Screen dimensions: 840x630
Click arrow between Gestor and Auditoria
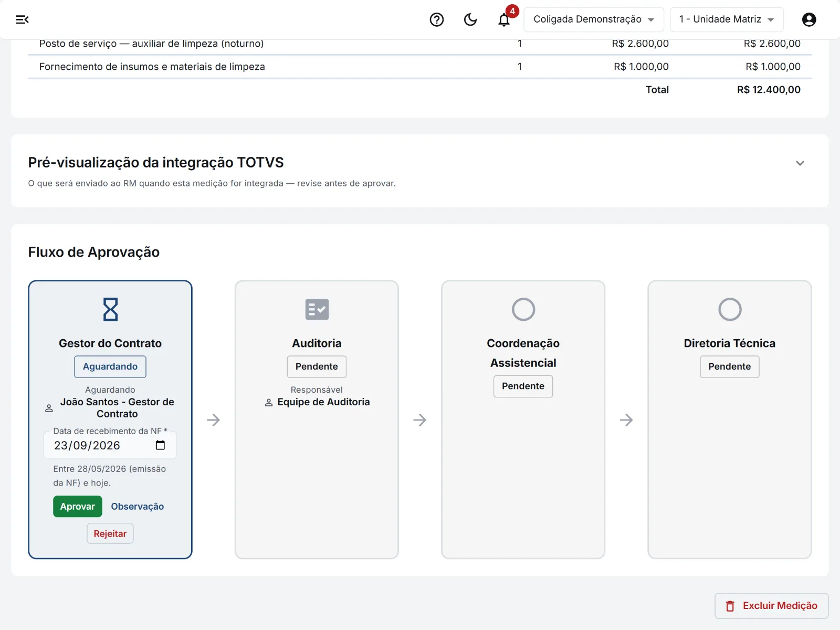[x=213, y=420]
